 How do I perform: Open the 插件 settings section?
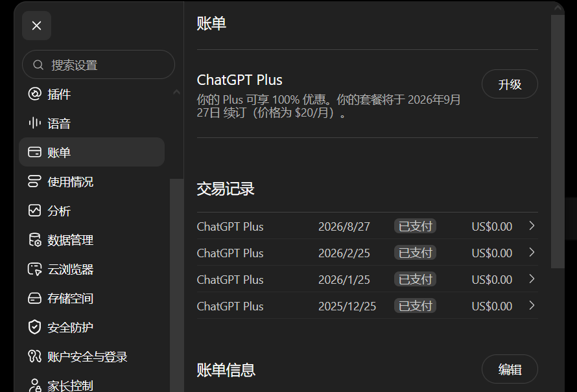[91, 94]
